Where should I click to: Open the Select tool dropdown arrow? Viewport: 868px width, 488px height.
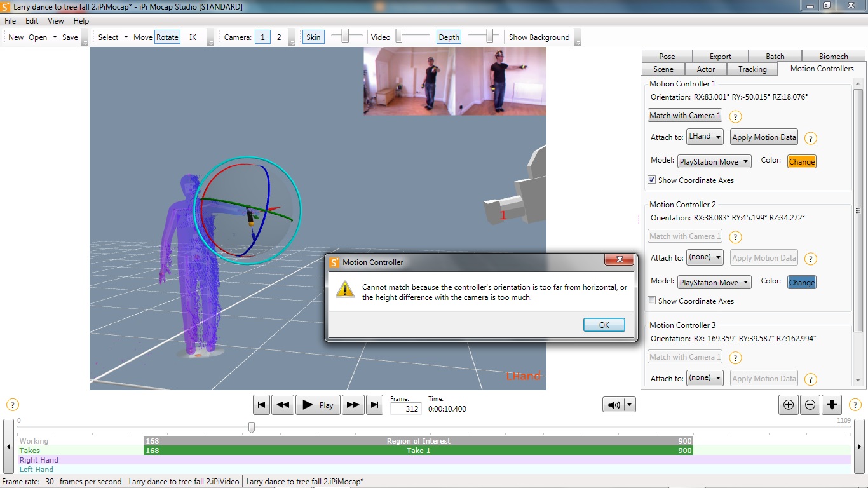[x=126, y=37]
